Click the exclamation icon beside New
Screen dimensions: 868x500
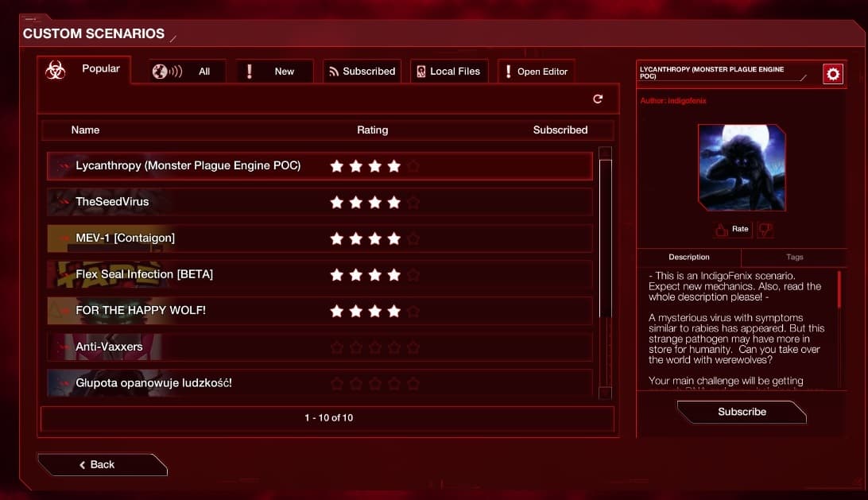[250, 72]
